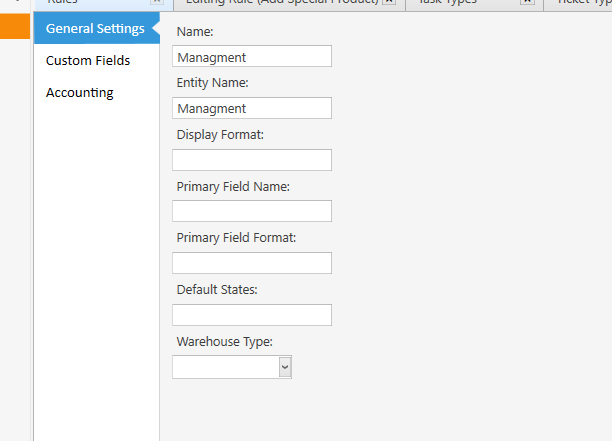Viewport: 612px width, 441px height.
Task: Click the Warehouse Type label
Action: (224, 342)
